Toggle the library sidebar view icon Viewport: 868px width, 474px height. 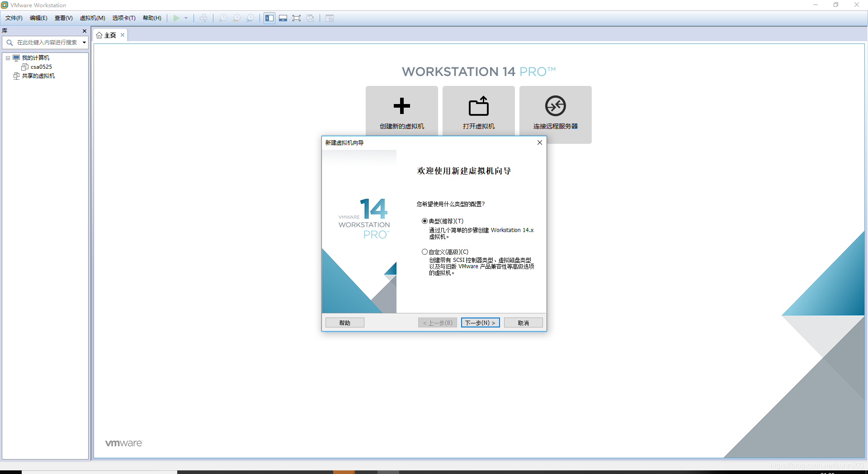click(269, 18)
